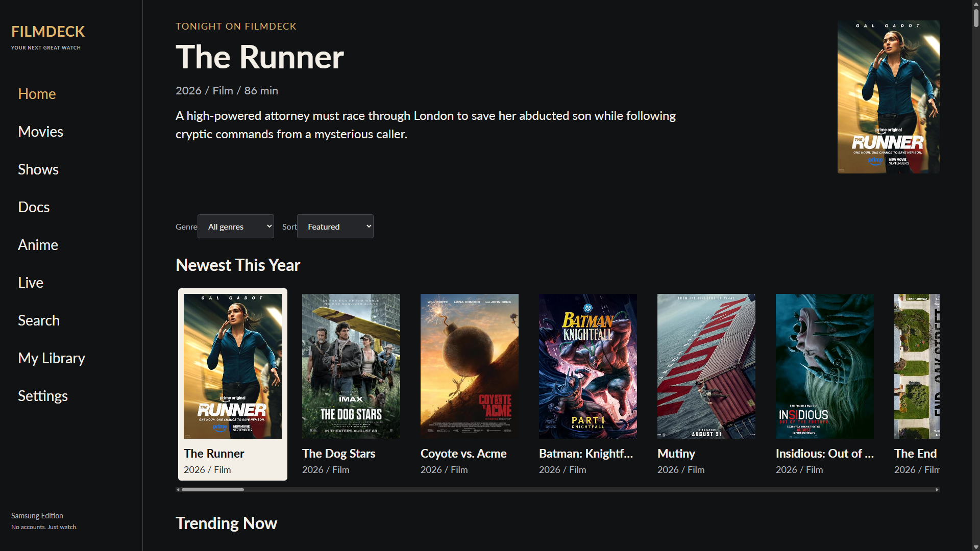
Task: Open the Genre dropdown showing All genres
Action: [236, 227]
